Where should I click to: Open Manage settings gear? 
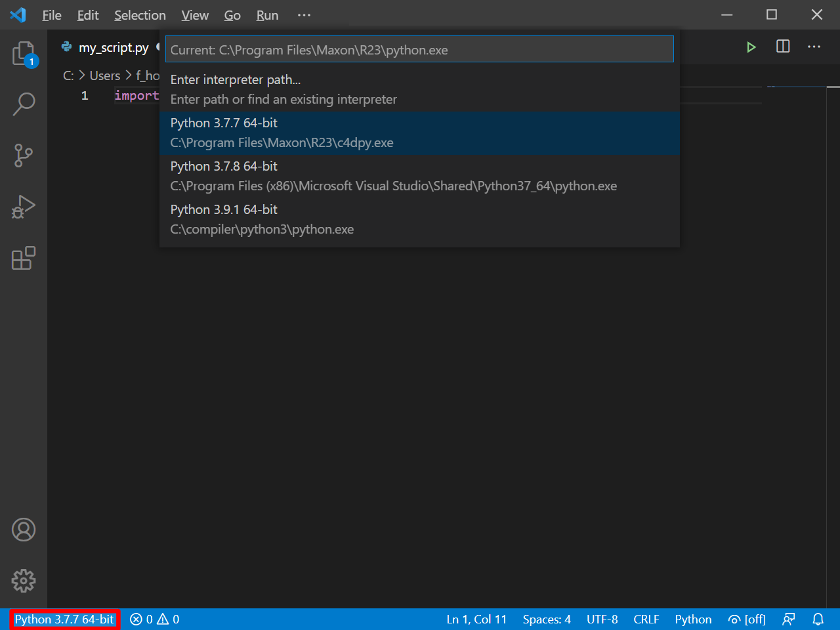pos(24,581)
